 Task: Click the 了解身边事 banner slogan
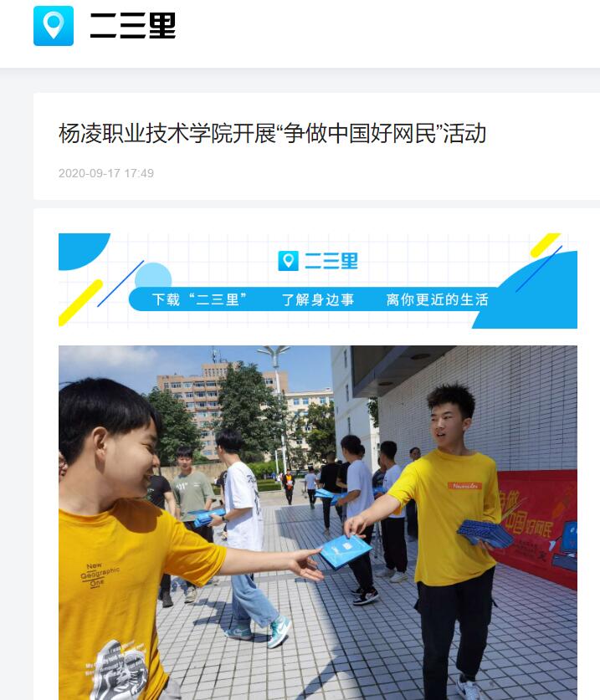tap(318, 299)
